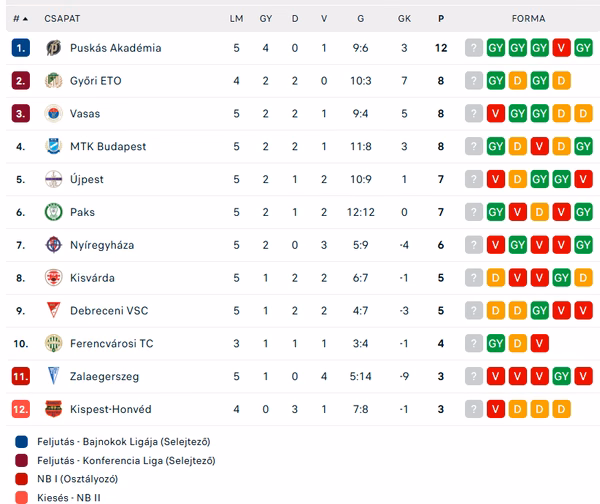
Task: Click the Puskás Akadémia club crest
Action: coord(54,48)
